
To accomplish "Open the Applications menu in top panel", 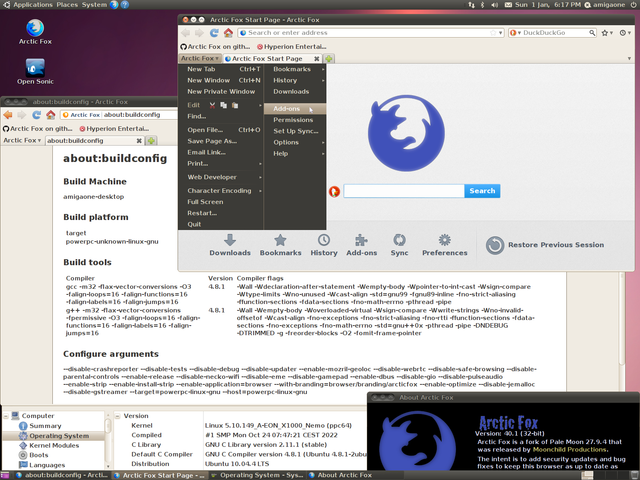I will pyautogui.click(x=33, y=5).
